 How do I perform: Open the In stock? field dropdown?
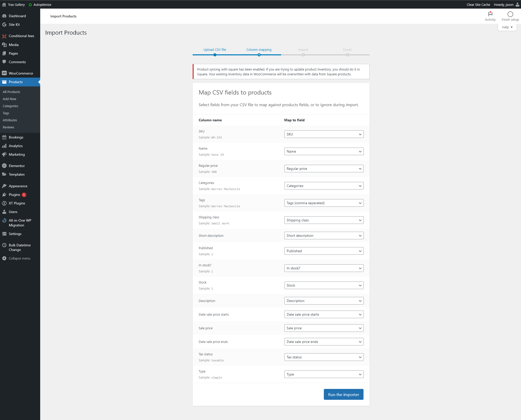coord(324,268)
